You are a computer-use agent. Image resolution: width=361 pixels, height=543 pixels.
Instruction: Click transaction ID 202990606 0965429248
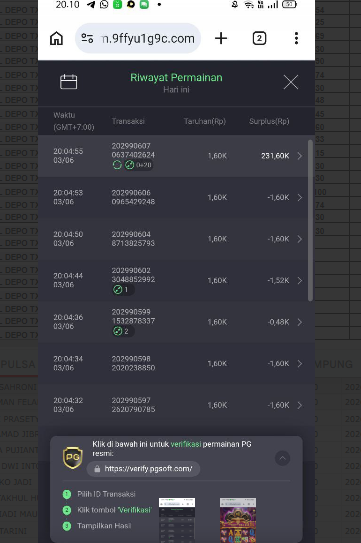[133, 197]
